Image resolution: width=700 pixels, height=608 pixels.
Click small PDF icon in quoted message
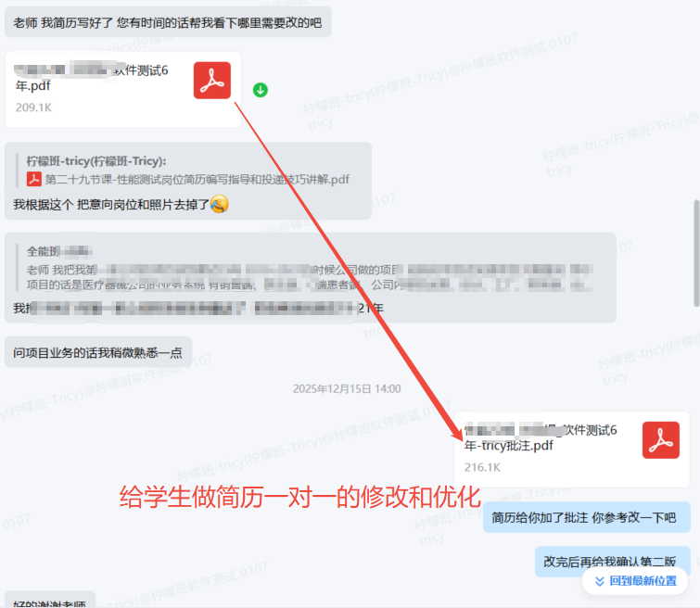coord(34,179)
